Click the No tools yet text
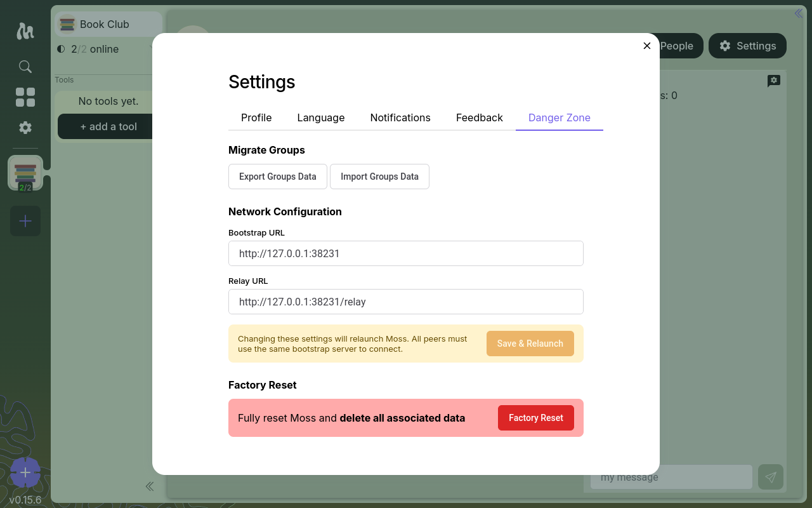812x508 pixels. point(108,101)
